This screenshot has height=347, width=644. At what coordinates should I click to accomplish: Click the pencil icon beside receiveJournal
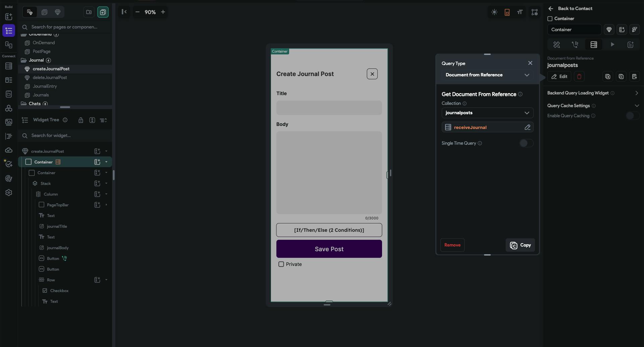(527, 127)
